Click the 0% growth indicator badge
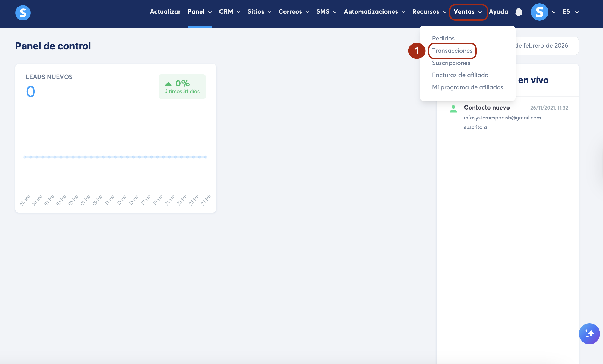The width and height of the screenshot is (603, 364). (182, 87)
